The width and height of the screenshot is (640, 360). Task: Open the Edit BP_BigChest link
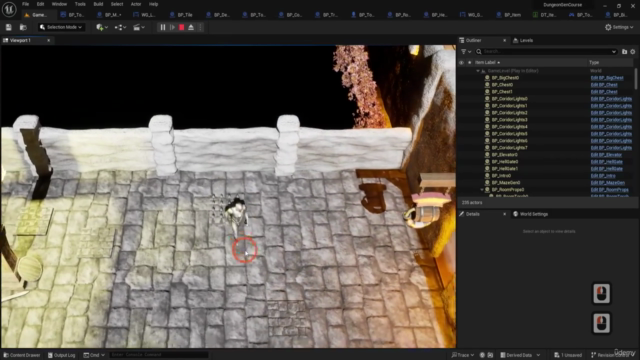click(x=607, y=78)
